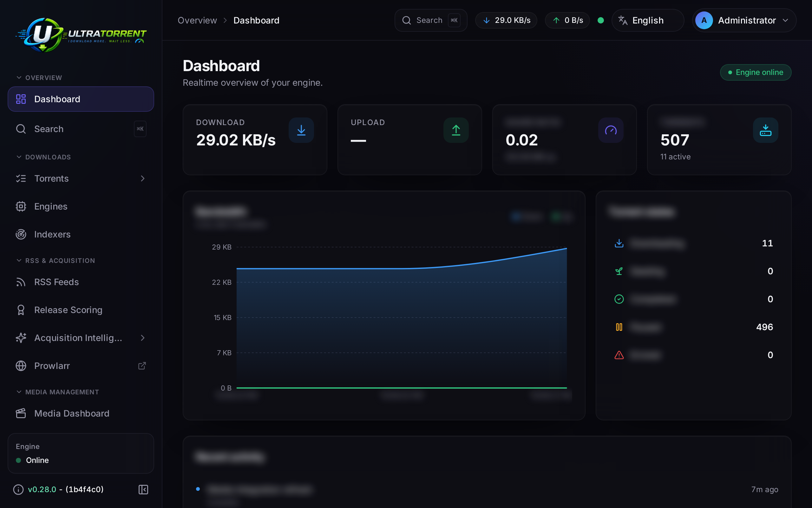Viewport: 812px width, 508px height.
Task: Open the Dashboard sidebar item
Action: (81, 99)
